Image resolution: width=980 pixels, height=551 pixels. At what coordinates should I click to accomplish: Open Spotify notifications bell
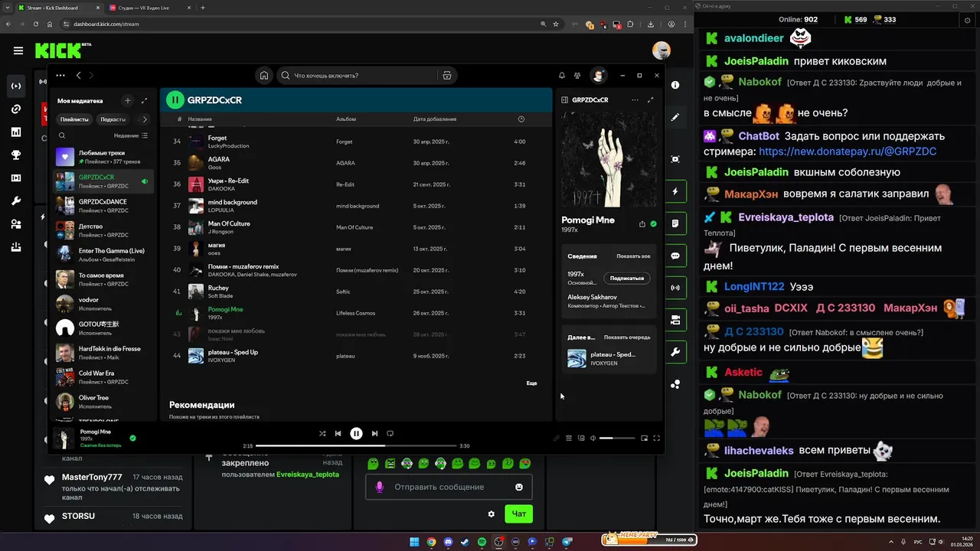click(x=562, y=76)
